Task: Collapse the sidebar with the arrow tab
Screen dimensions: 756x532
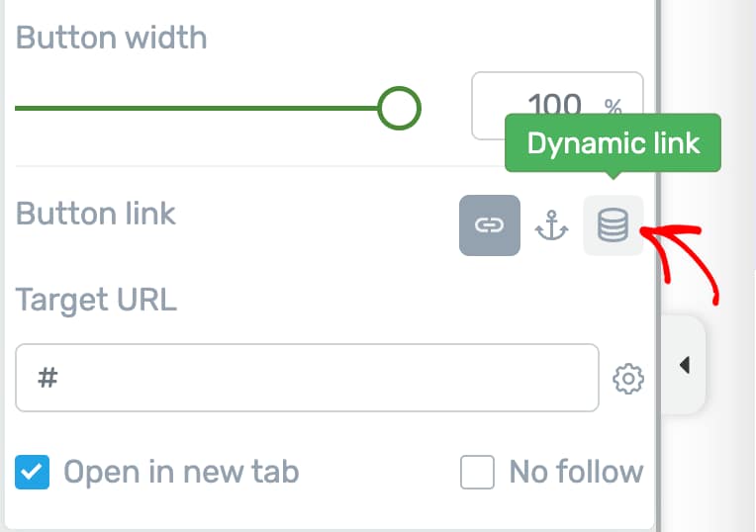Action: [x=685, y=366]
